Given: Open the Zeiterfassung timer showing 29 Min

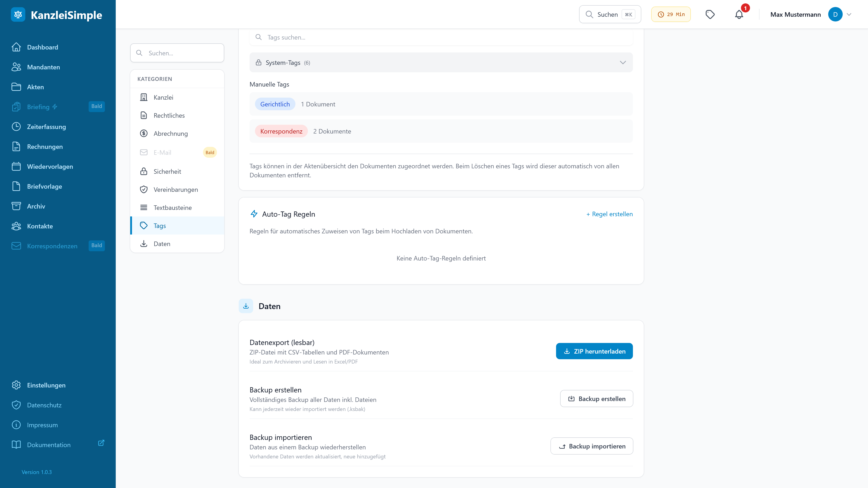Looking at the screenshot, I should point(670,14).
